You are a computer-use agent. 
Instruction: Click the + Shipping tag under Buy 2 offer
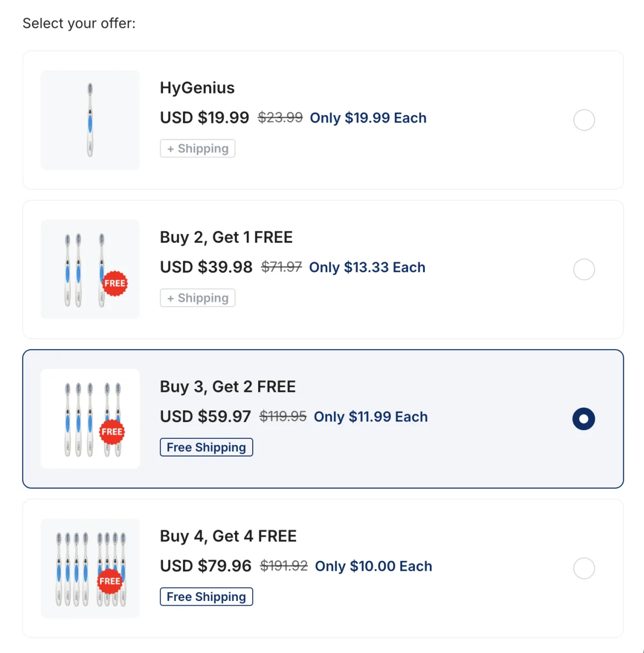(197, 298)
